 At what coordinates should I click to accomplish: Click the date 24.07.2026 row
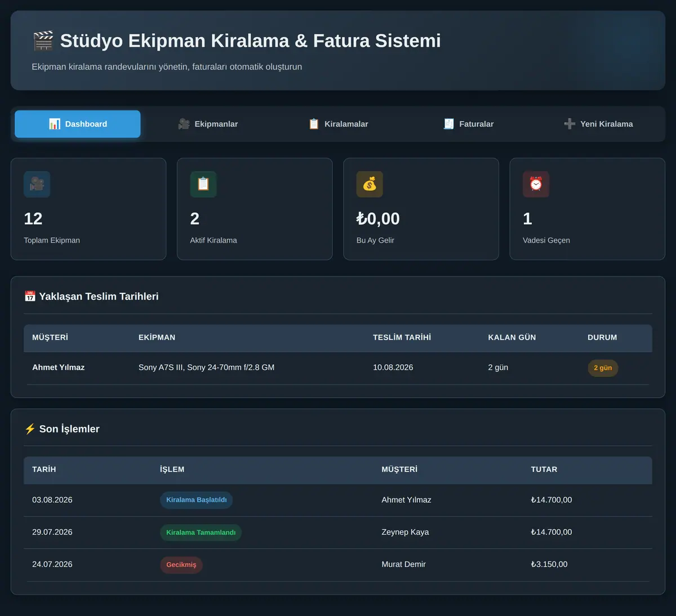(52, 564)
